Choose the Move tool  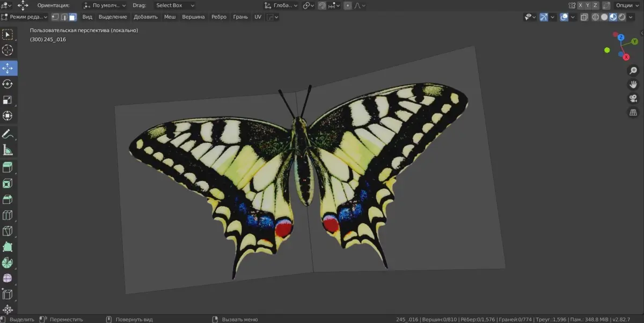pos(8,68)
